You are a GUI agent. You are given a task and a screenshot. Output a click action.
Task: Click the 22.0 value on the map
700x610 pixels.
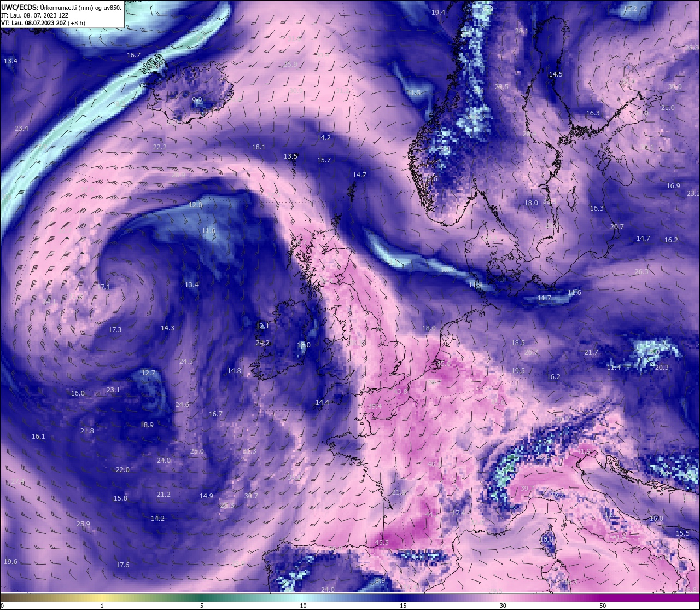click(122, 469)
